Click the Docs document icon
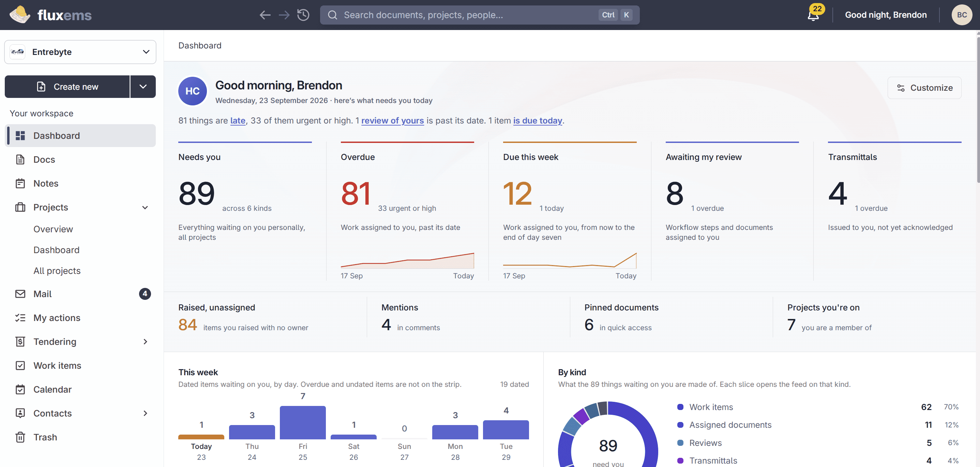Viewport: 980px width, 467px height. [x=20, y=159]
